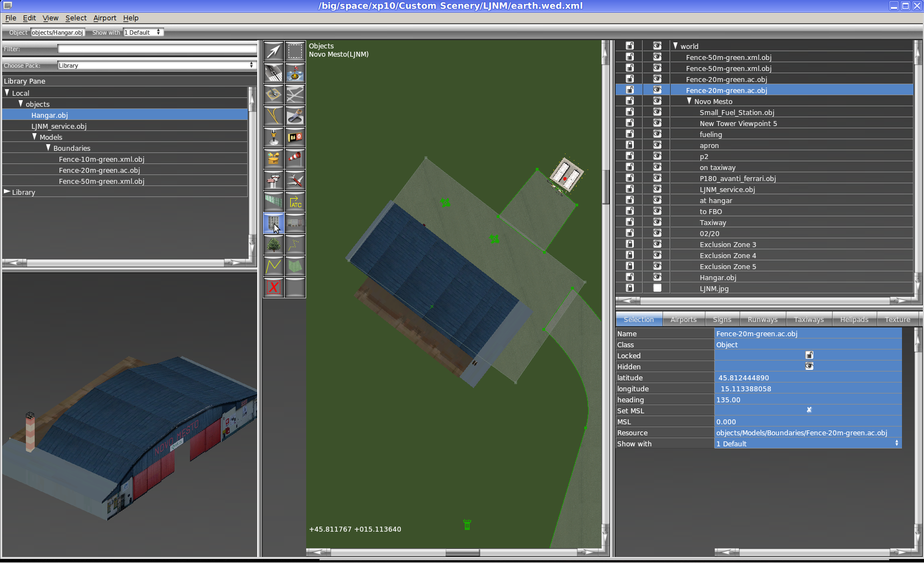This screenshot has height=563, width=924.
Task: Select Fence-50m-green.xml.obj in Library Pane
Action: tap(101, 181)
